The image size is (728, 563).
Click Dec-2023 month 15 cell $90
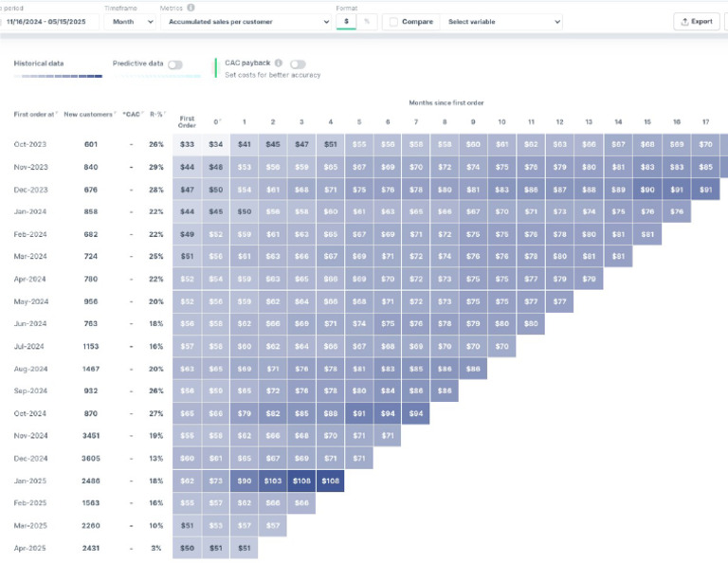coord(647,190)
